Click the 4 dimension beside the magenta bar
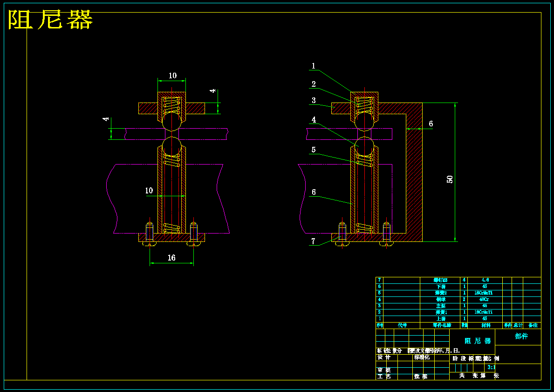This screenshot has width=554, height=392. (x=106, y=119)
